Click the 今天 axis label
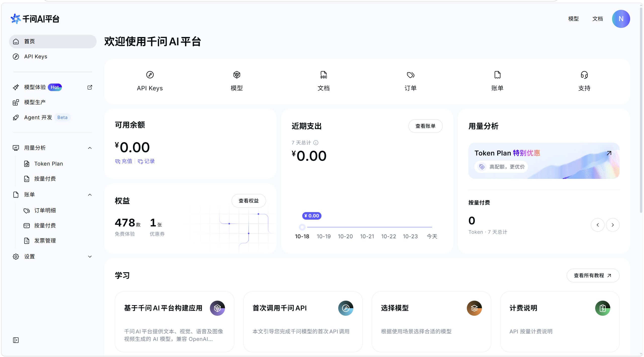Viewport: 644px width, 357px height. pos(432,236)
